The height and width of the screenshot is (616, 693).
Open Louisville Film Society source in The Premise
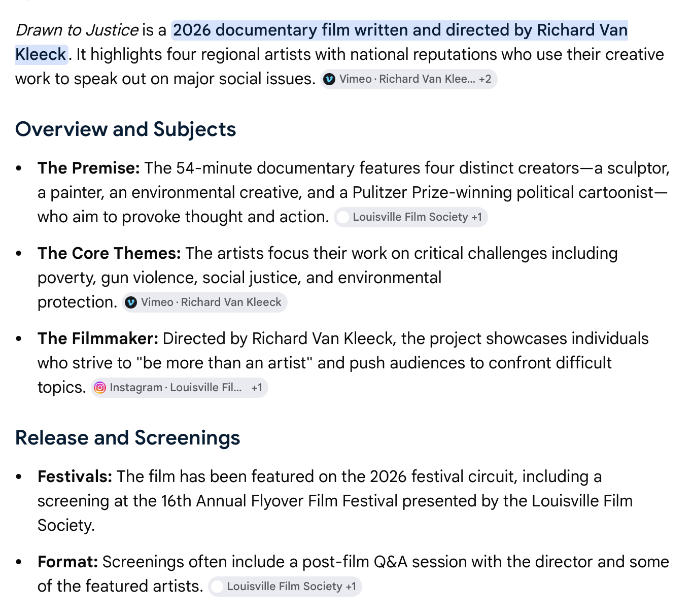(x=410, y=217)
